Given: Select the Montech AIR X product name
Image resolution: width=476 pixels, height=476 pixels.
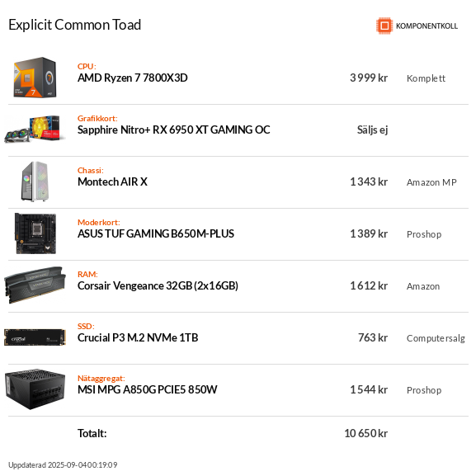Looking at the screenshot, I should click(x=112, y=181).
